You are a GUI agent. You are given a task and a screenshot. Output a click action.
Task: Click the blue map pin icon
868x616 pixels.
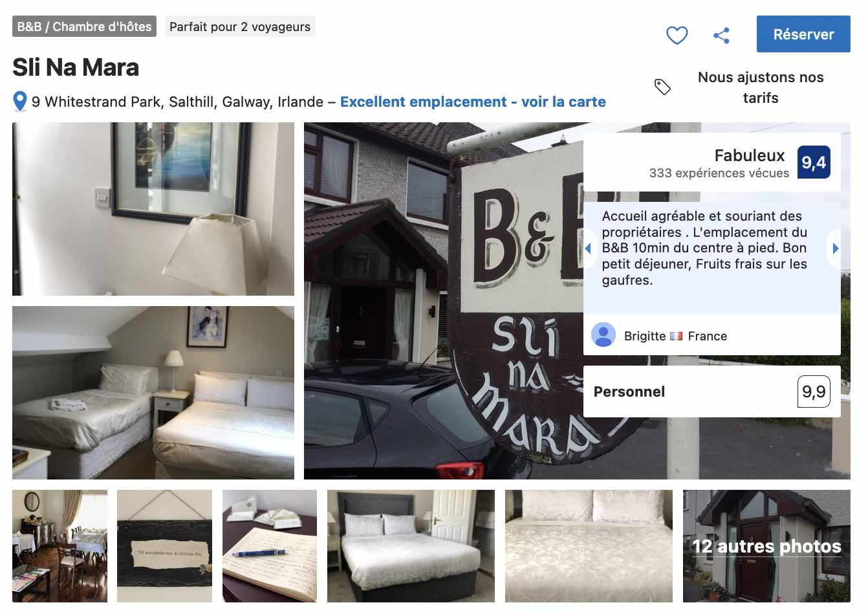[x=20, y=102]
